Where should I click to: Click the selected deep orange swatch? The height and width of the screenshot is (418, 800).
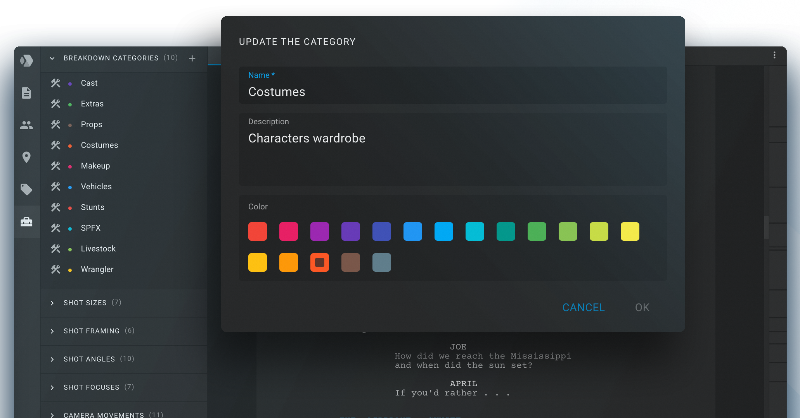[319, 262]
